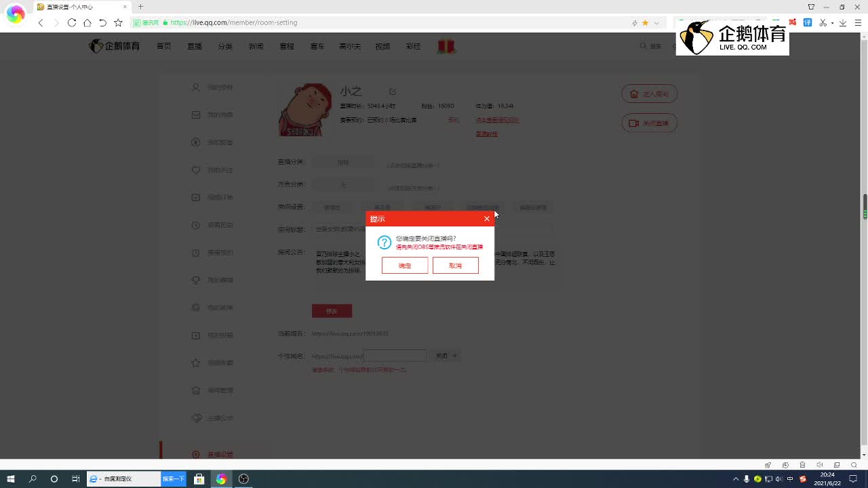Viewport: 868px width, 488px height.
Task: Click the undo close-tab icon in toolbar
Action: [102, 22]
